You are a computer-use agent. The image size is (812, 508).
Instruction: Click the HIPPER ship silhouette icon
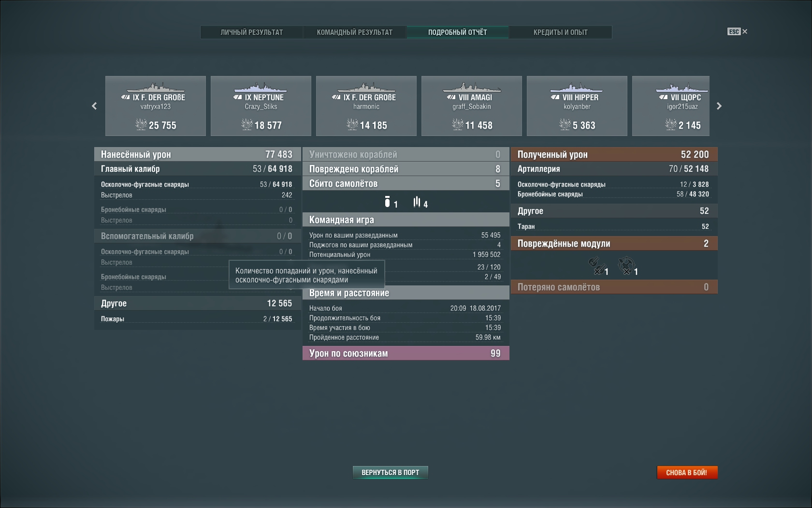576,88
